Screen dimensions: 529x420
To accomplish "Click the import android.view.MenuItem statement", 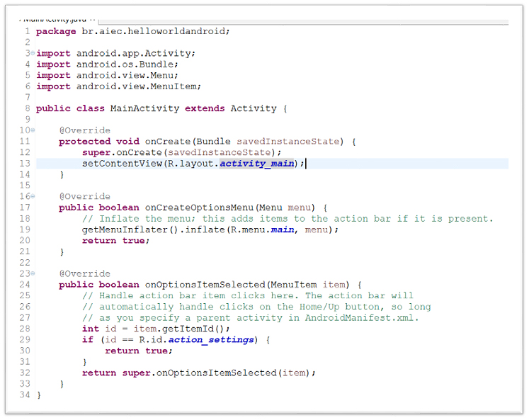I will [x=118, y=86].
